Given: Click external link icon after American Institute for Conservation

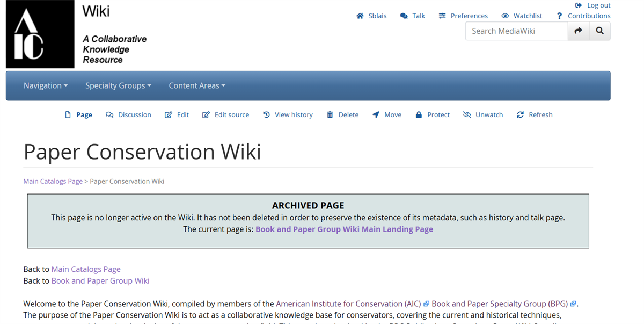Looking at the screenshot, I should [x=426, y=304].
